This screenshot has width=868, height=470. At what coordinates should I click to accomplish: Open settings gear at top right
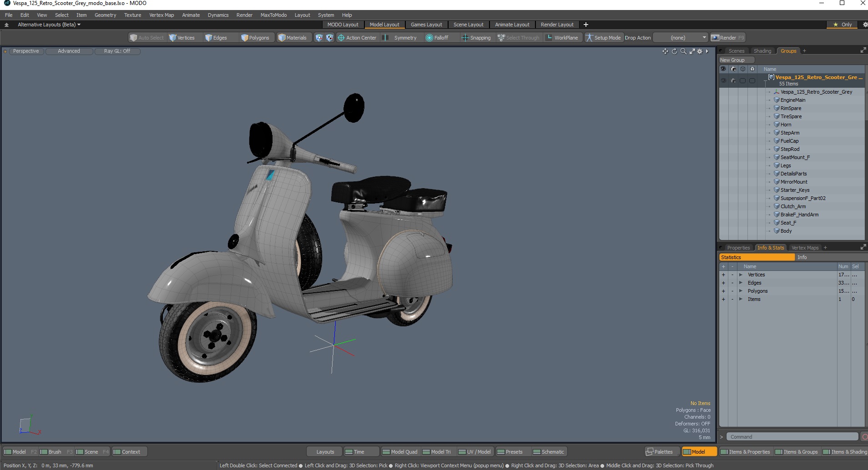pyautogui.click(x=865, y=25)
